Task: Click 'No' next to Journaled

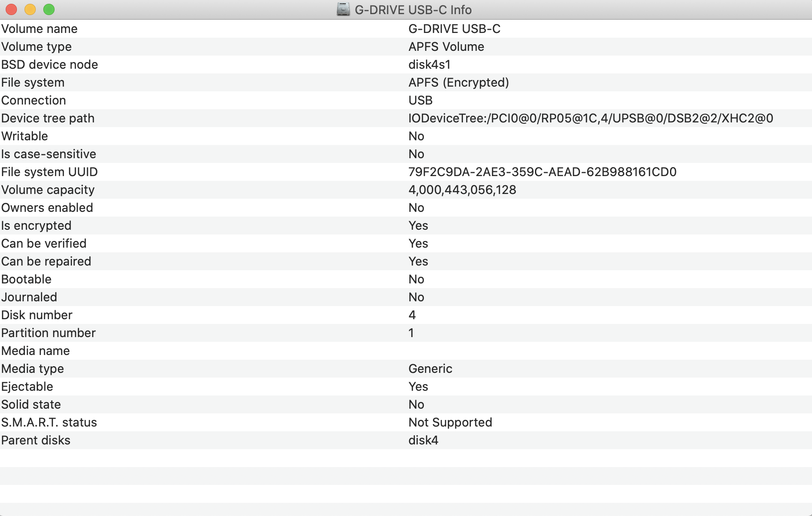Action: pyautogui.click(x=416, y=297)
